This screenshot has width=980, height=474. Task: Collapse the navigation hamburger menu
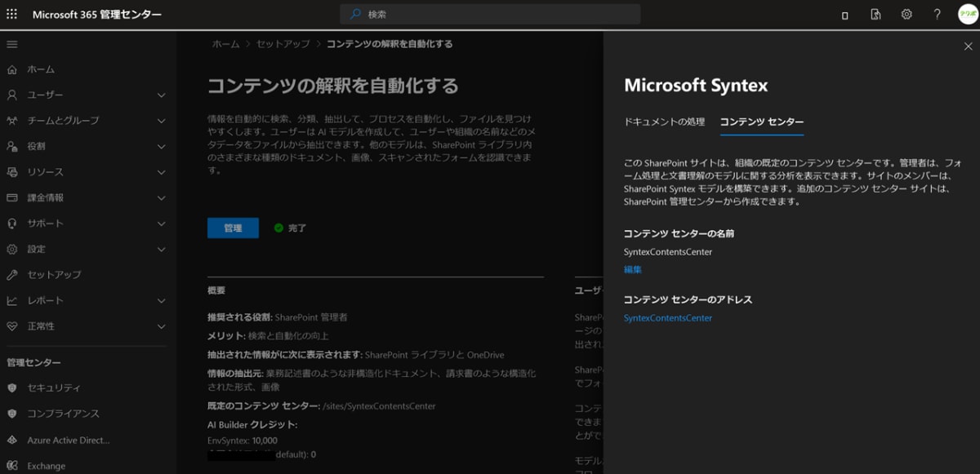click(x=11, y=44)
